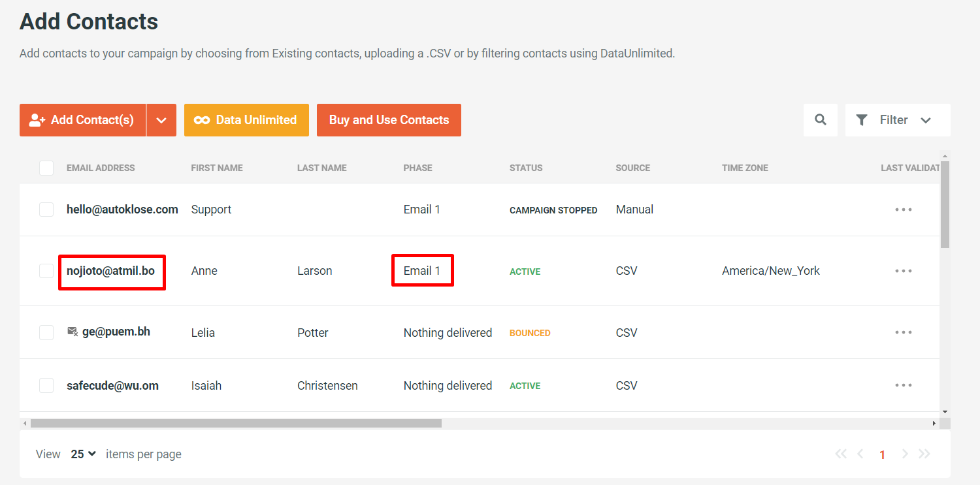Open more options for ge@puem.bh row
Screen dimensions: 980x485
click(904, 332)
